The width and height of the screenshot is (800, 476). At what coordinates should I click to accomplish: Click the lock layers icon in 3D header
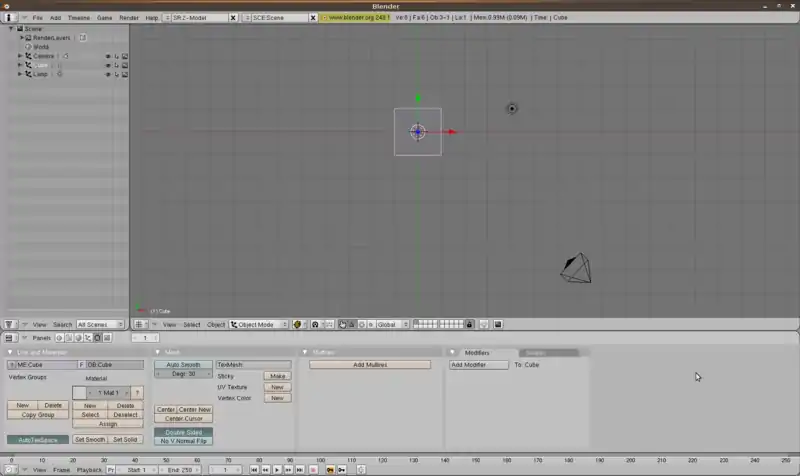(469, 324)
